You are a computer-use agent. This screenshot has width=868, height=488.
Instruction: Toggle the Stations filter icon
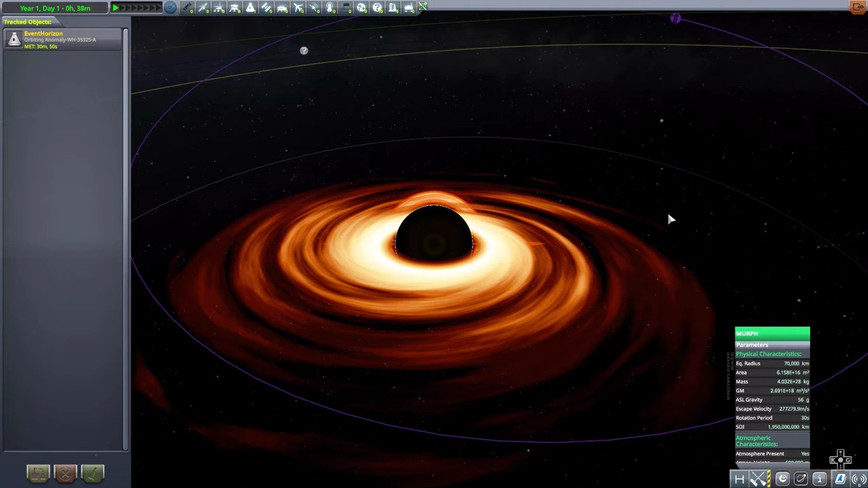tap(267, 8)
